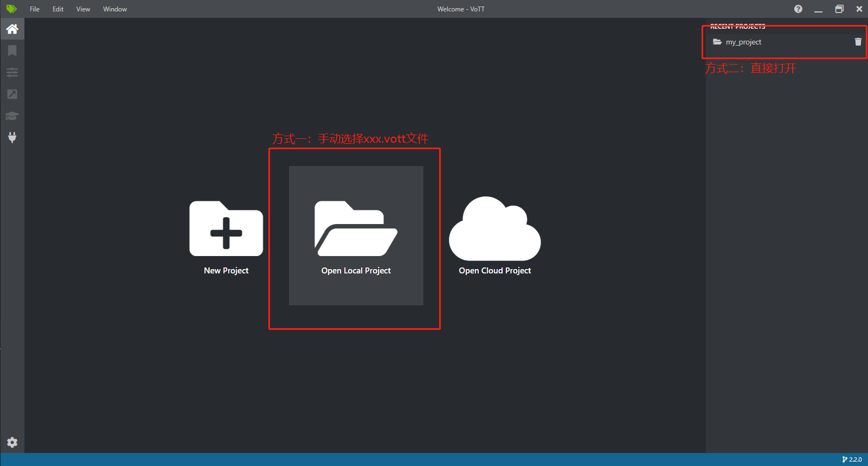
Task: Click the Open Local Project label
Action: 356,271
